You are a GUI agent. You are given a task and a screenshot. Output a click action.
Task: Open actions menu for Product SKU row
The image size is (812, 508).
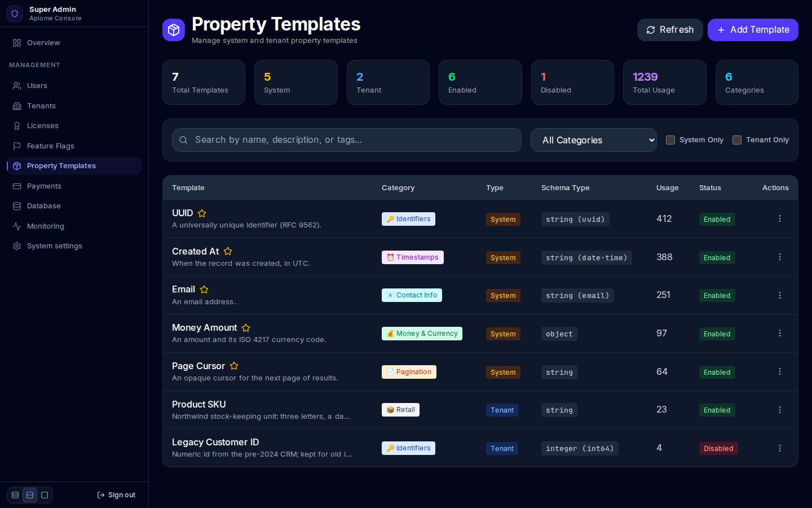pos(780,410)
